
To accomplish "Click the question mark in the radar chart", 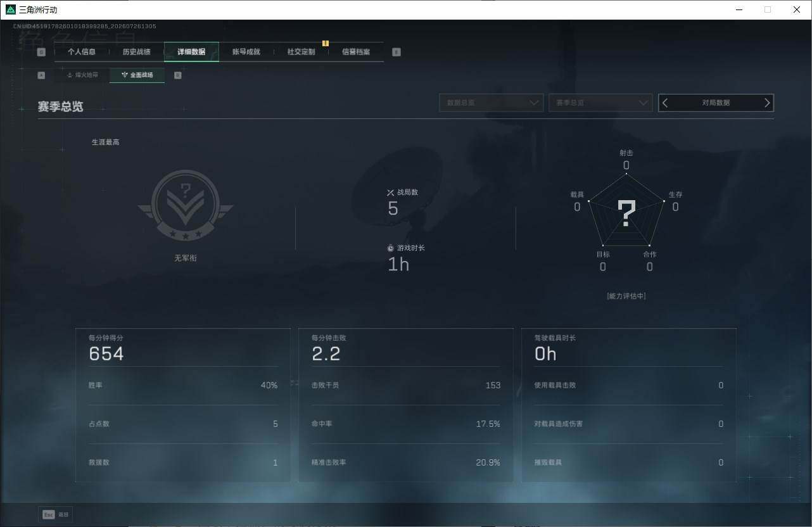I will [x=626, y=214].
